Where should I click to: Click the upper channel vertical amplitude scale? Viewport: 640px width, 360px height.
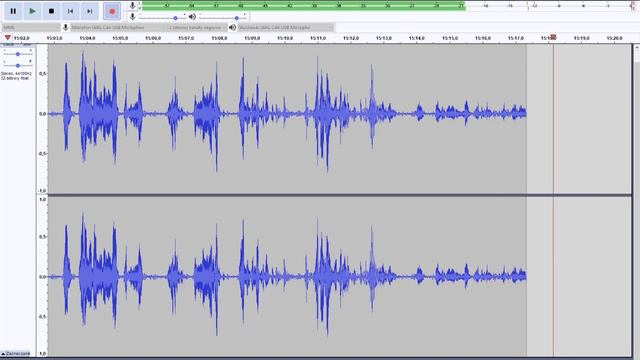pyautogui.click(x=42, y=119)
